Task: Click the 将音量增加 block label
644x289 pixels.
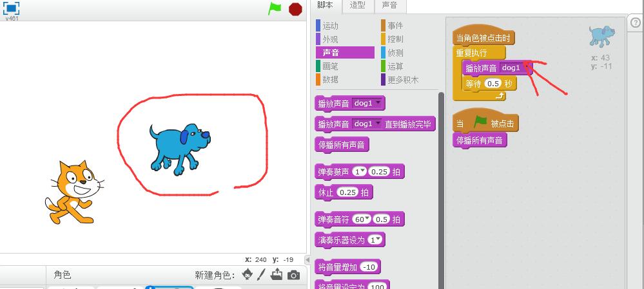Action: click(337, 267)
